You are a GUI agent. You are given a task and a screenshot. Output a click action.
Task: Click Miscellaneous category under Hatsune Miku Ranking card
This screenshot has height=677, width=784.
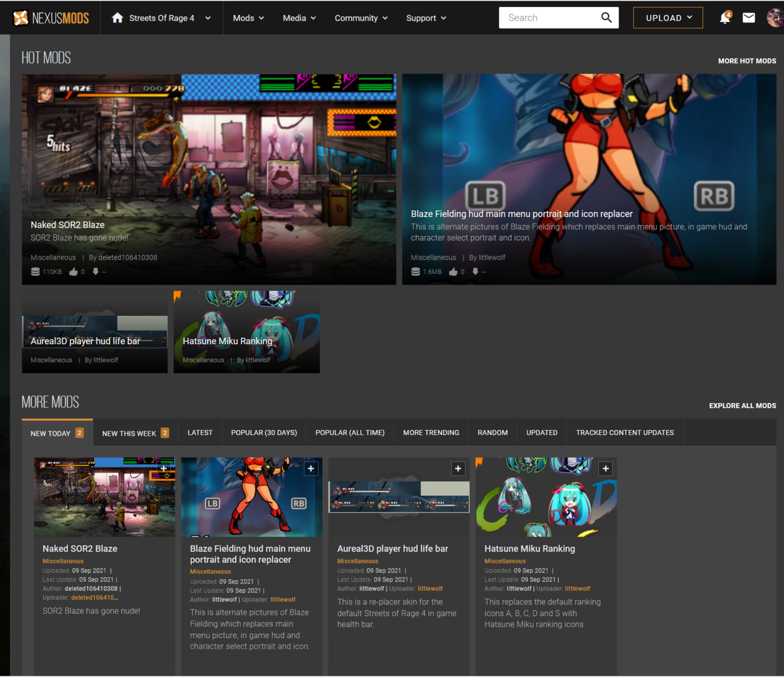point(505,561)
